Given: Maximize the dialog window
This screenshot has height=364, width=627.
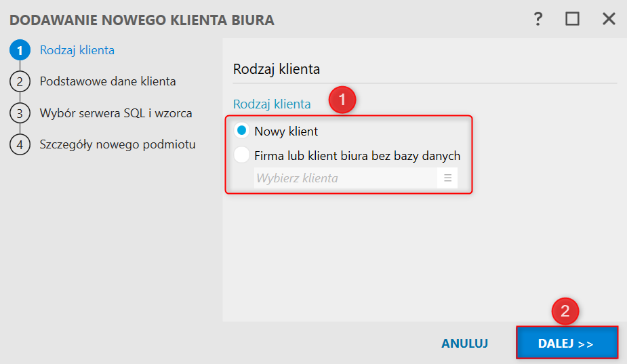Looking at the screenshot, I should pyautogui.click(x=573, y=19).
